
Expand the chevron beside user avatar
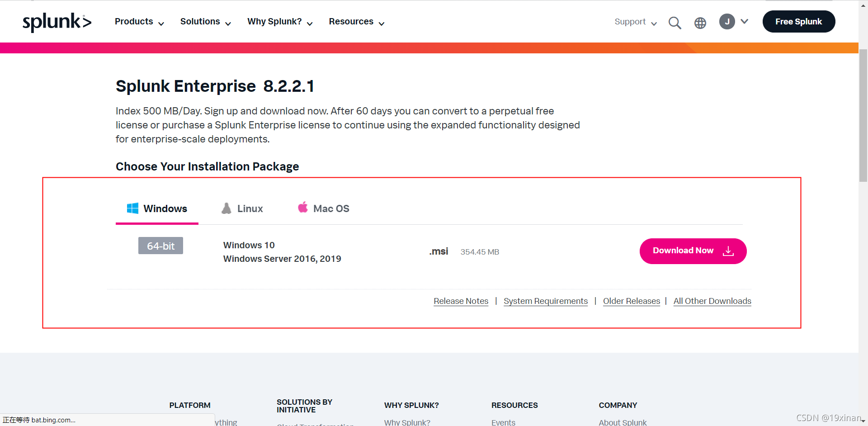745,21
